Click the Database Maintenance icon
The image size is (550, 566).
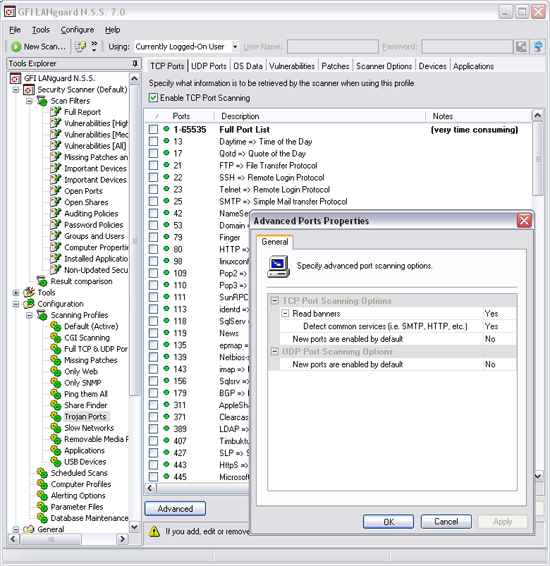point(42,518)
